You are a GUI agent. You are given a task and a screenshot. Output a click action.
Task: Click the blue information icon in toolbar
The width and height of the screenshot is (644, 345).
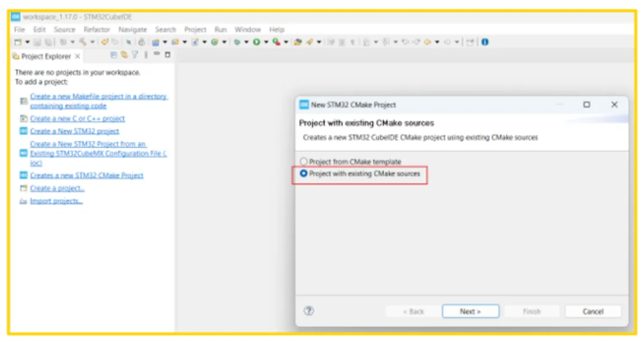point(485,42)
